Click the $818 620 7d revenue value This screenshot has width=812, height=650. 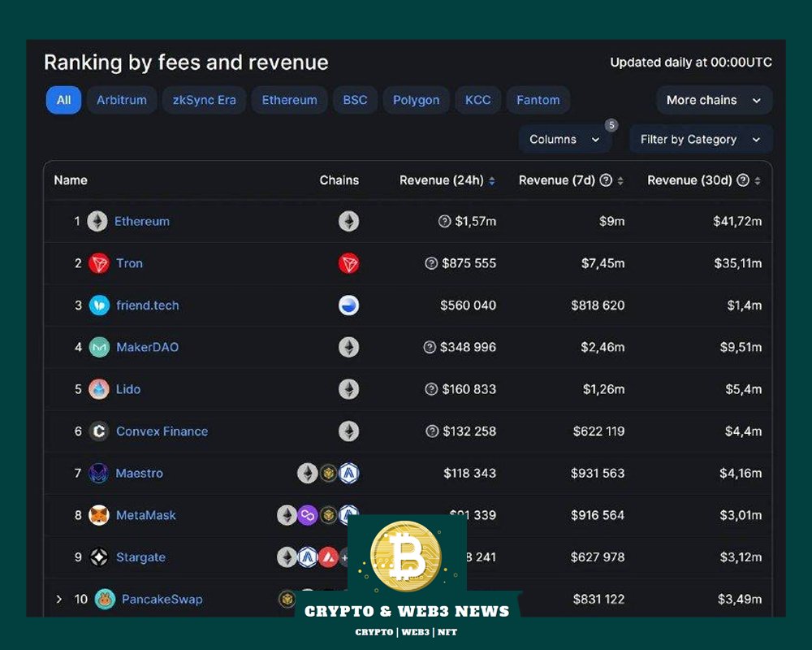coord(598,305)
